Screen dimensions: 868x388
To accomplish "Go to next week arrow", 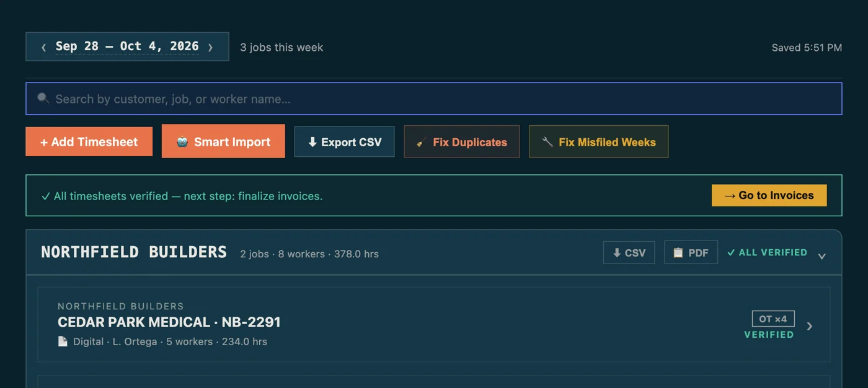I will [210, 47].
